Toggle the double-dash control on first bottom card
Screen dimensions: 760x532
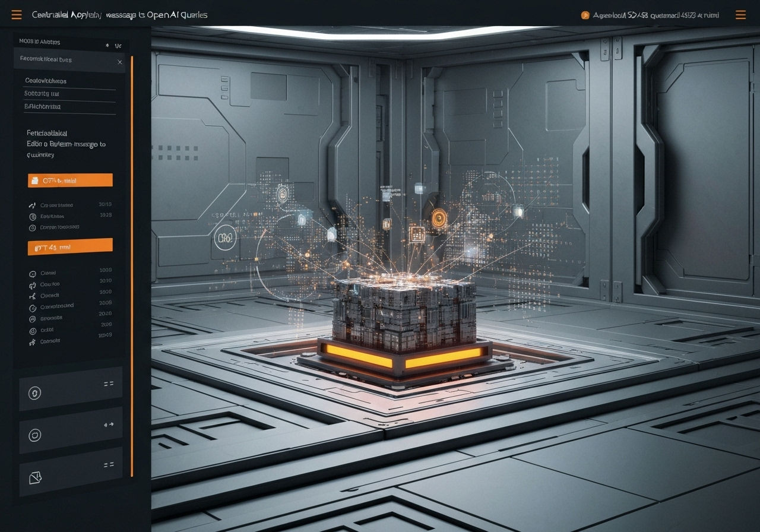109,384
